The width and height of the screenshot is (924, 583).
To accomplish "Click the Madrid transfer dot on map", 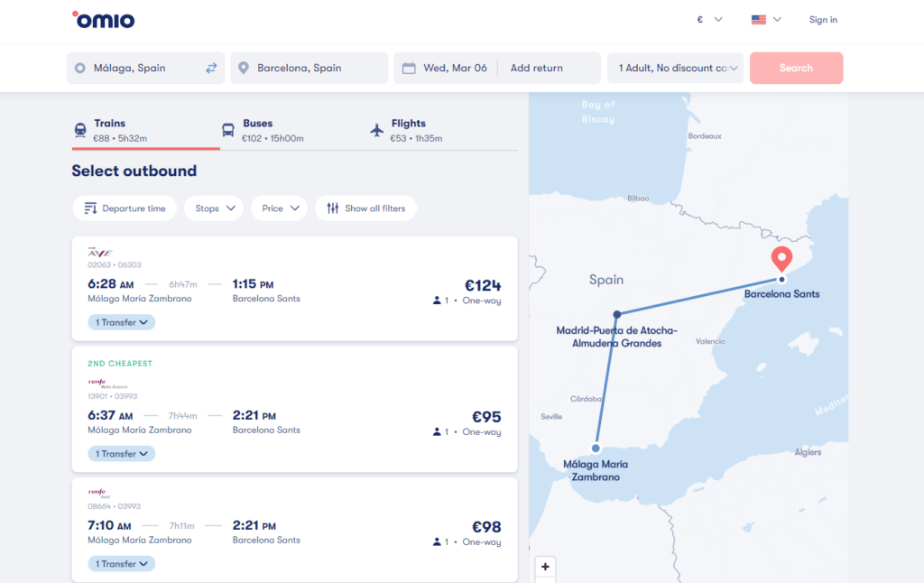I will [x=617, y=314].
